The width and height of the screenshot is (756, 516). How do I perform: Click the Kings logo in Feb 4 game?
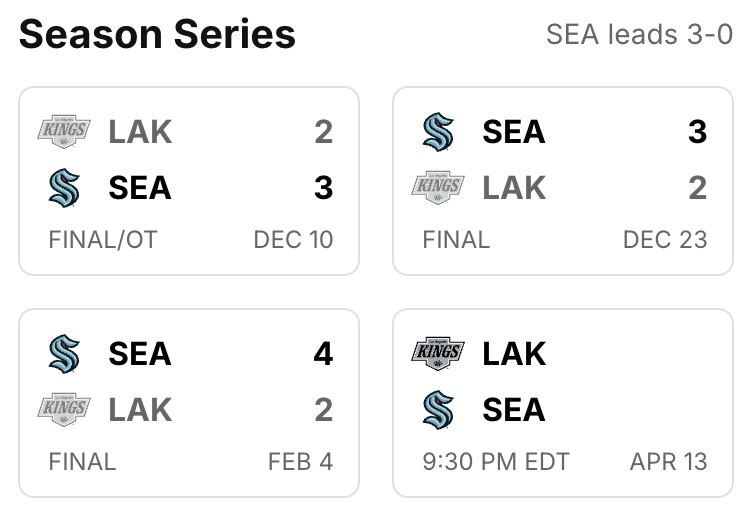64,409
